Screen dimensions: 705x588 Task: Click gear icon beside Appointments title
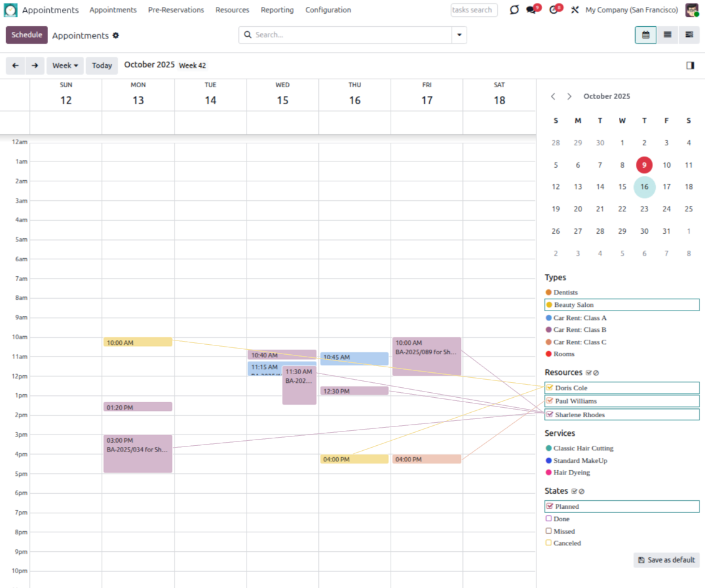115,36
